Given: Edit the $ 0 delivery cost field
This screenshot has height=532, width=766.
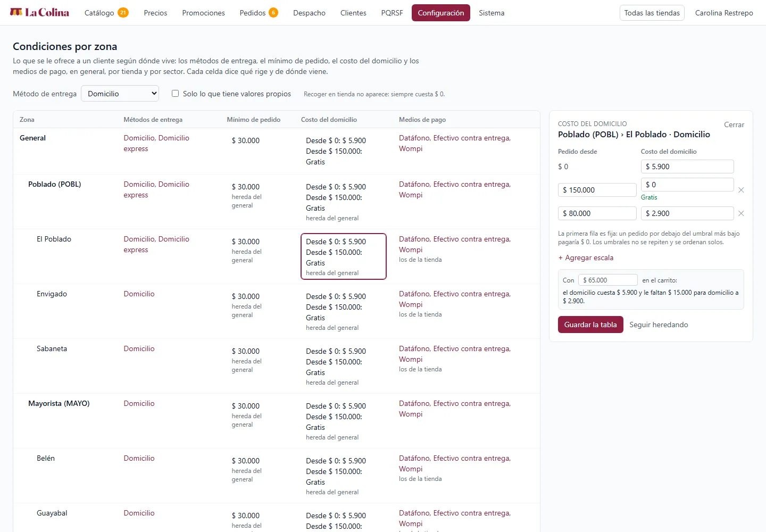Looking at the screenshot, I should click(x=687, y=185).
